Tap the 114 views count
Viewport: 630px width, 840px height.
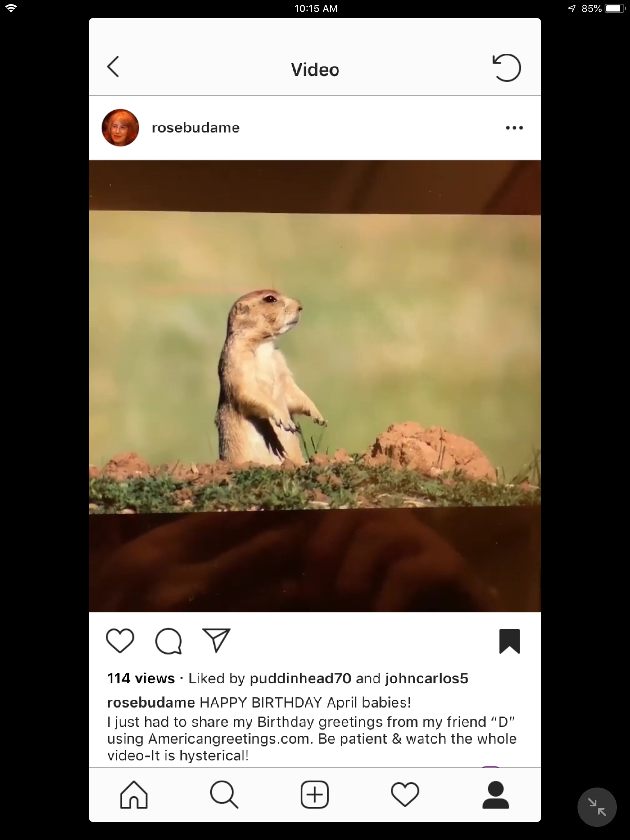tap(141, 678)
